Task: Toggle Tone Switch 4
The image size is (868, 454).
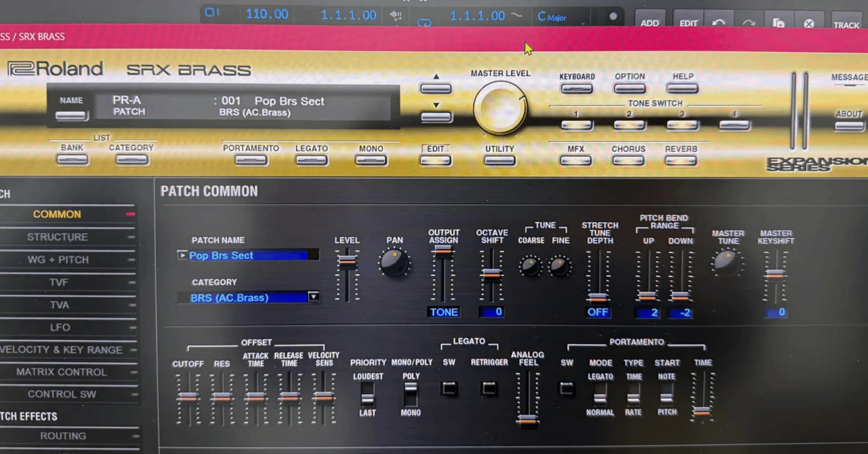Action: pos(735,125)
